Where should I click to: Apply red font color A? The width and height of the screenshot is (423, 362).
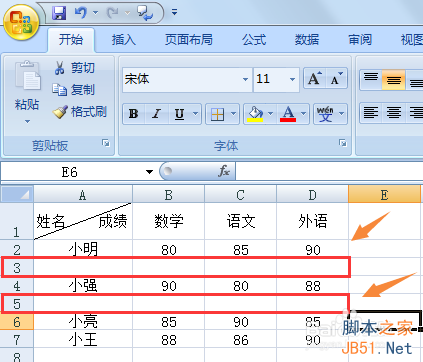288,114
